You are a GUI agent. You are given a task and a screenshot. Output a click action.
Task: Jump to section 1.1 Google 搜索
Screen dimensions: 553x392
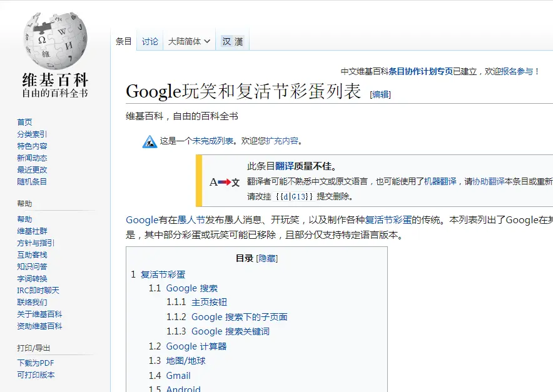(192, 288)
